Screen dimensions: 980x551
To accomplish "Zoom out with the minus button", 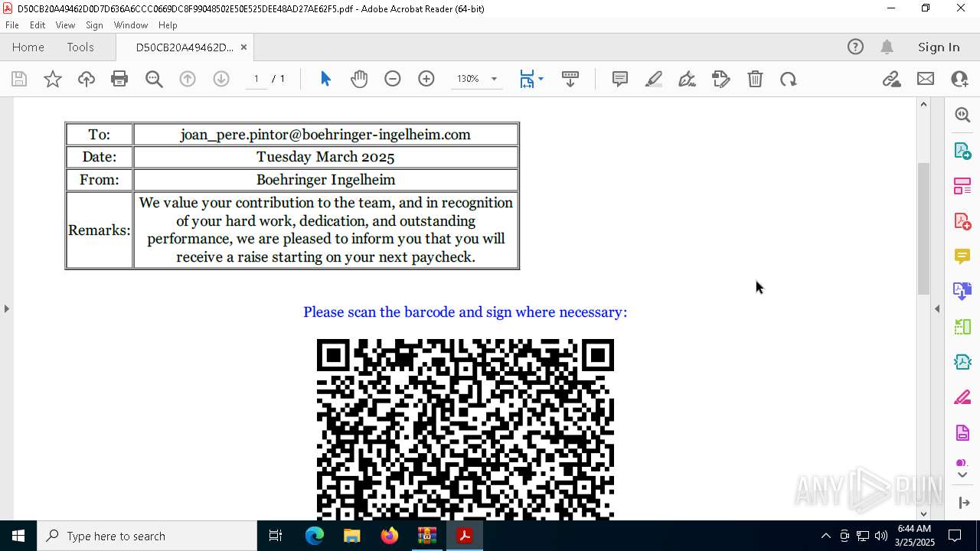I will click(x=393, y=79).
